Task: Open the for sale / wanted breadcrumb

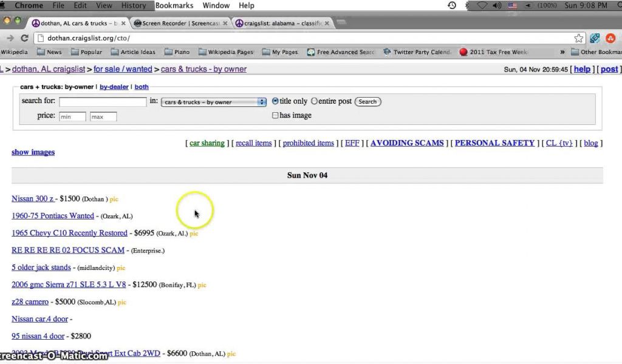Action: click(123, 69)
